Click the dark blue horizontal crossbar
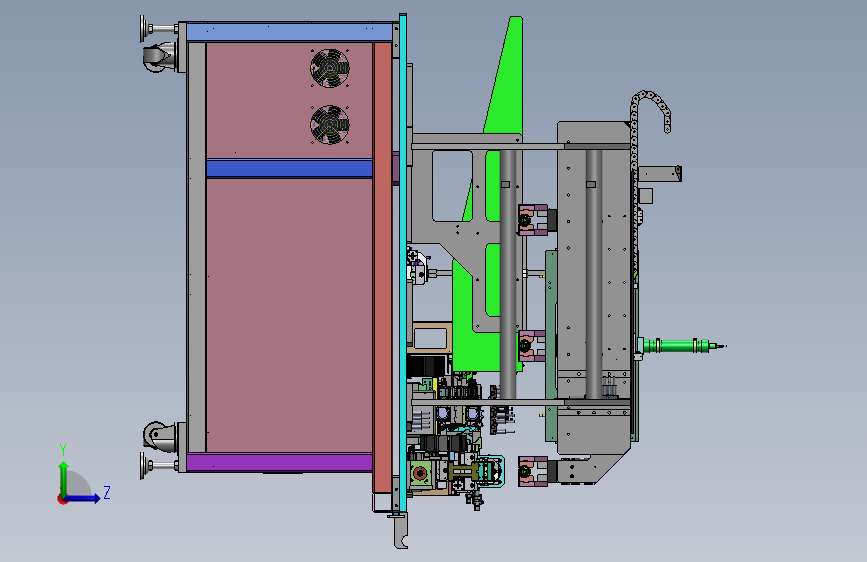This screenshot has width=867, height=562. pyautogui.click(x=289, y=168)
